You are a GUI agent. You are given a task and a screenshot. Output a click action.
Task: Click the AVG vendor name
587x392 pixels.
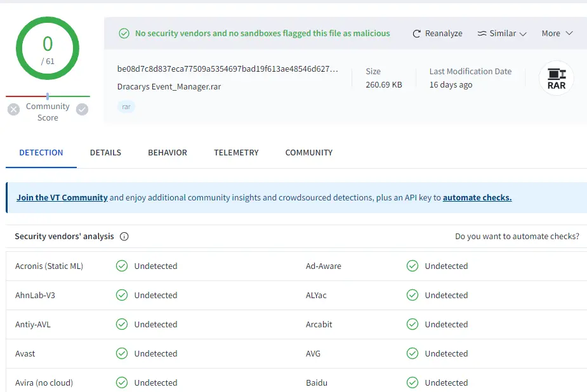coord(313,354)
